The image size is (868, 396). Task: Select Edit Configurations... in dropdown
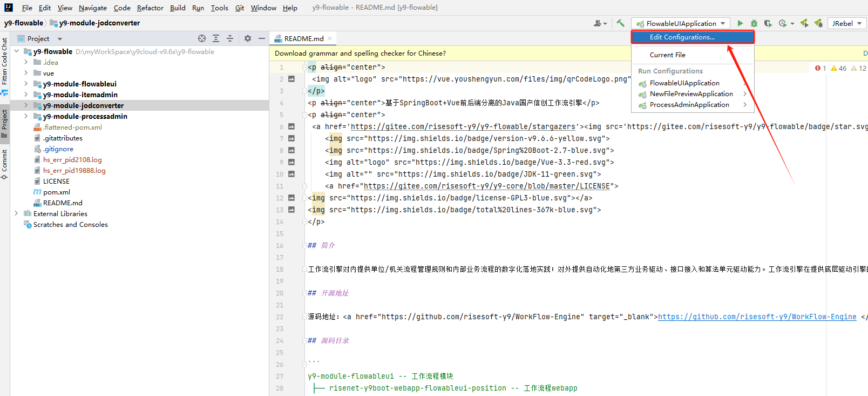[x=693, y=37]
